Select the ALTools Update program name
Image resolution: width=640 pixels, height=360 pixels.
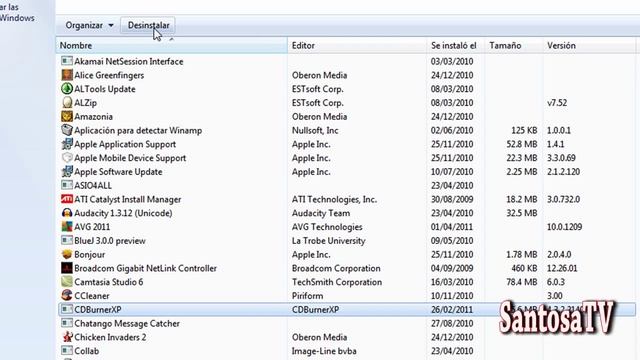click(104, 89)
